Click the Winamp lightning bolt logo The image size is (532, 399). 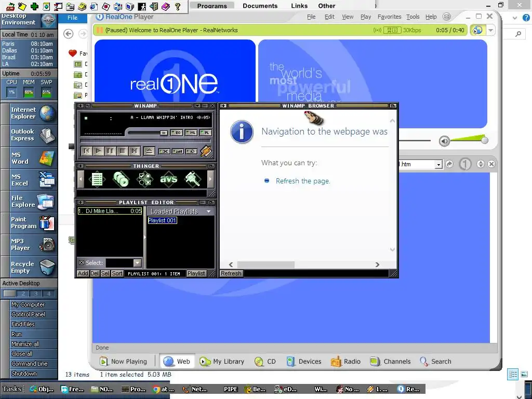pyautogui.click(x=206, y=151)
